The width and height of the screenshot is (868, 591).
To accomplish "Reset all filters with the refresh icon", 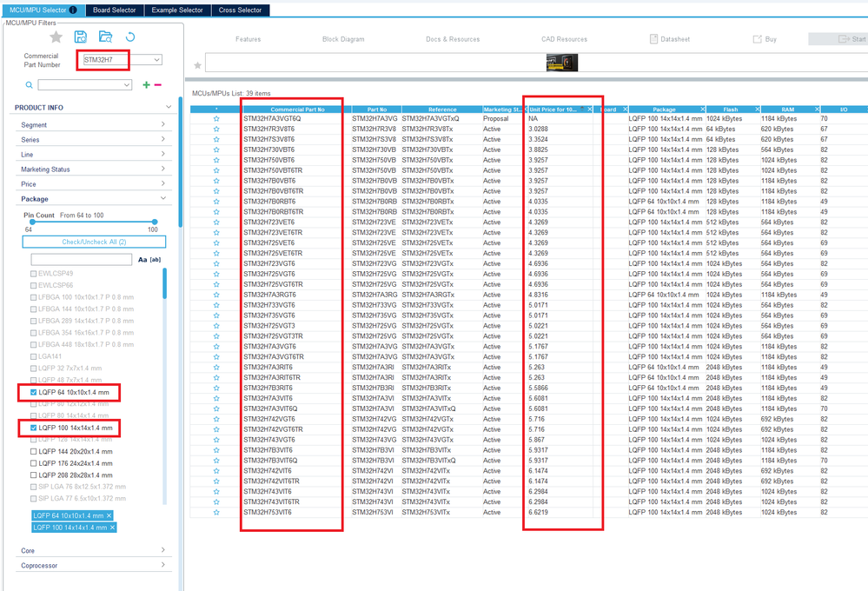I will (x=130, y=37).
